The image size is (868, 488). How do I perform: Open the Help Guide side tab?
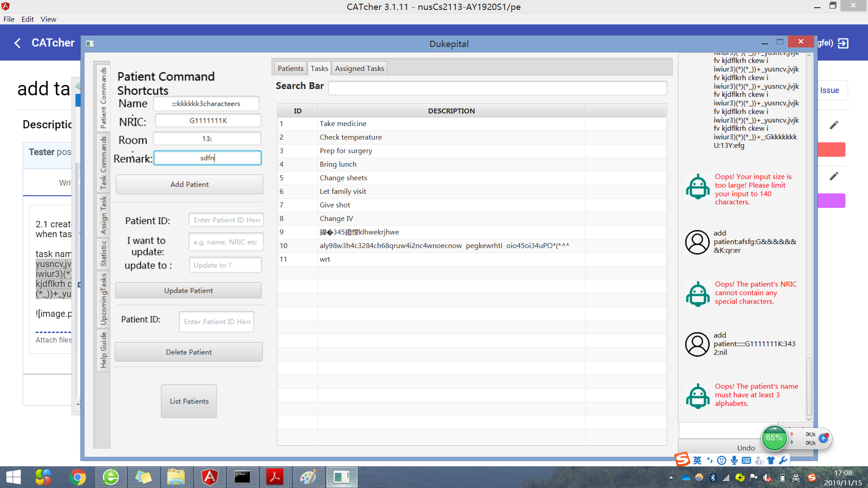coord(104,350)
